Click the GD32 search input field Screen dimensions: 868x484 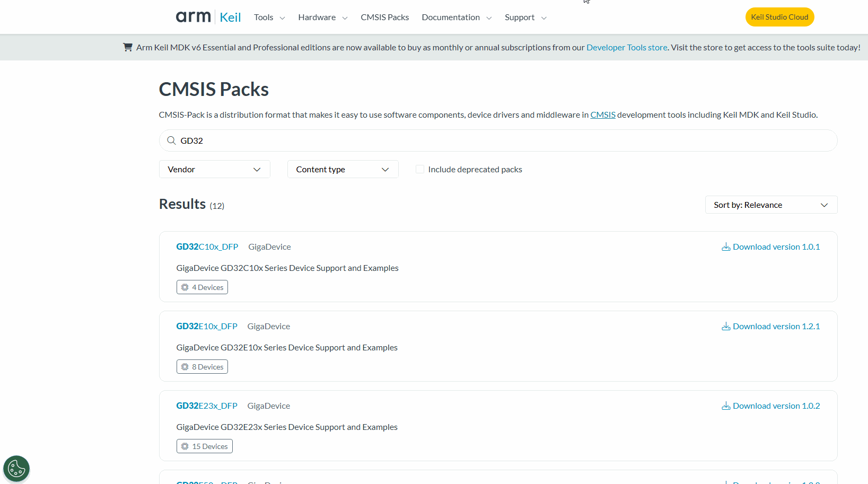pyautogui.click(x=498, y=140)
